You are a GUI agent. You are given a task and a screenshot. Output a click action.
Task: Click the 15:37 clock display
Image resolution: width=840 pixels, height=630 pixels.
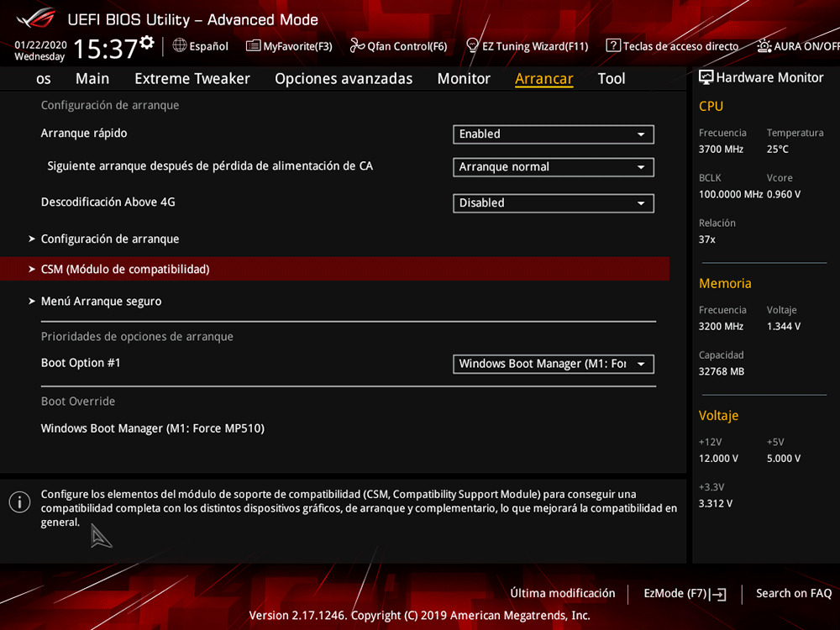click(106, 49)
